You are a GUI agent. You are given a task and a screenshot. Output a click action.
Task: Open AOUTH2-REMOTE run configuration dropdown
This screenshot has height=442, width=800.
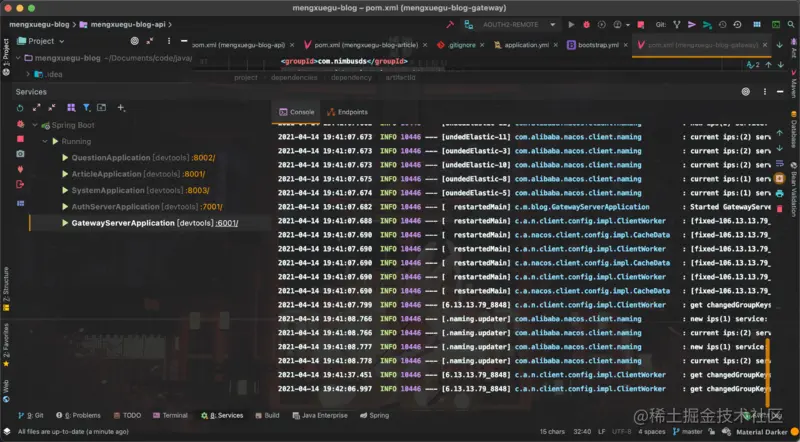coord(553,24)
